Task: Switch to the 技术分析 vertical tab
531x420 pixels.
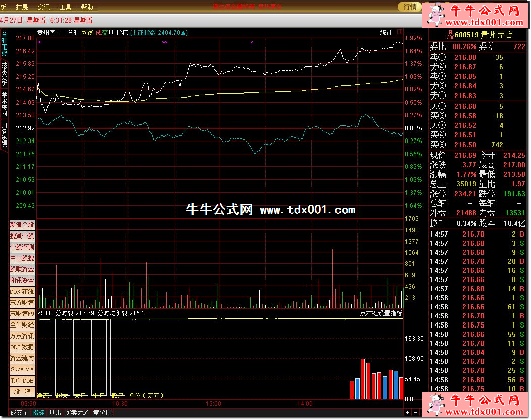Action: point(4,74)
